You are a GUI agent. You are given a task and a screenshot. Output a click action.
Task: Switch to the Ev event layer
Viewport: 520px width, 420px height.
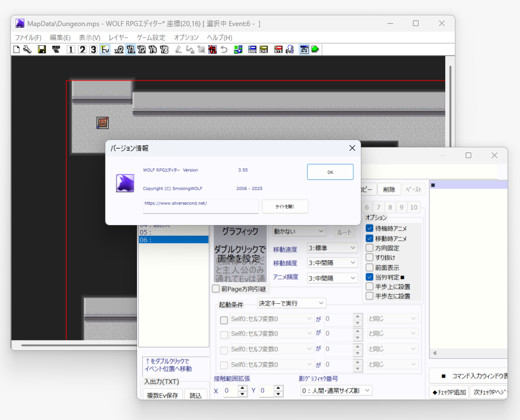click(105, 50)
